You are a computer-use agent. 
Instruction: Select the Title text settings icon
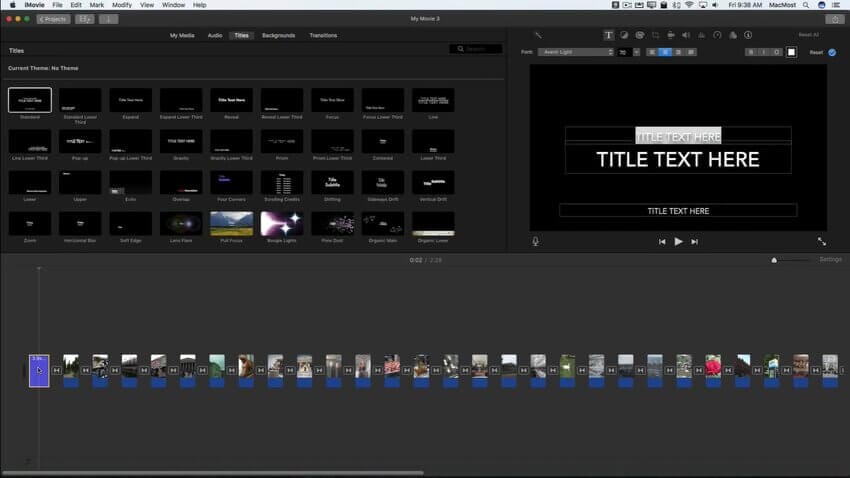[x=608, y=35]
